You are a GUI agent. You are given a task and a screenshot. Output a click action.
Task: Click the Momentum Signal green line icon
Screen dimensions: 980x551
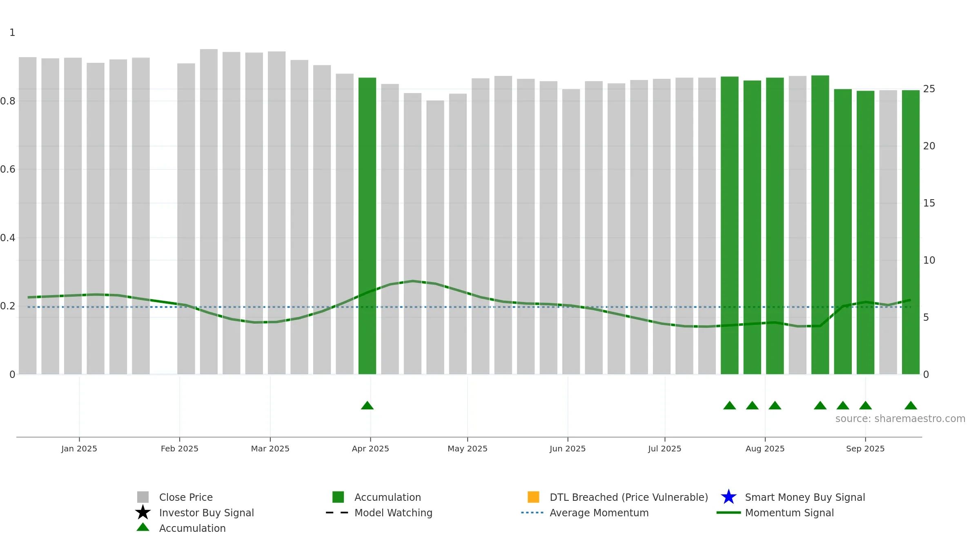pos(728,513)
